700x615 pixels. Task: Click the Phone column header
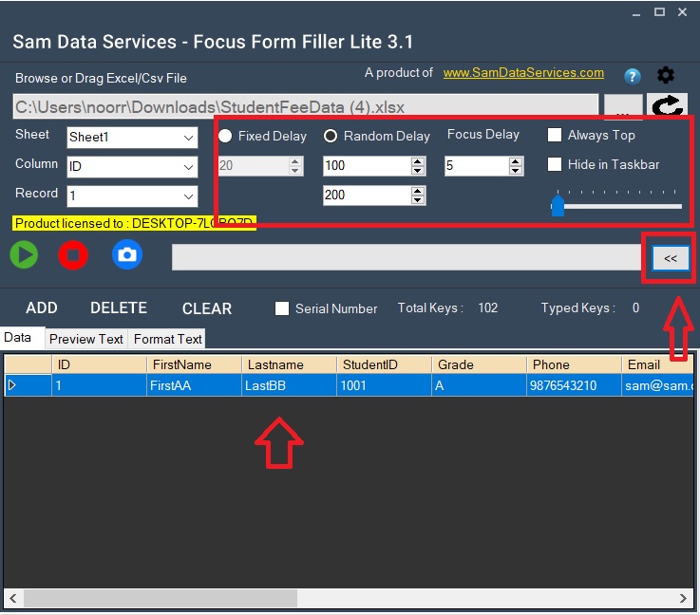point(575,364)
